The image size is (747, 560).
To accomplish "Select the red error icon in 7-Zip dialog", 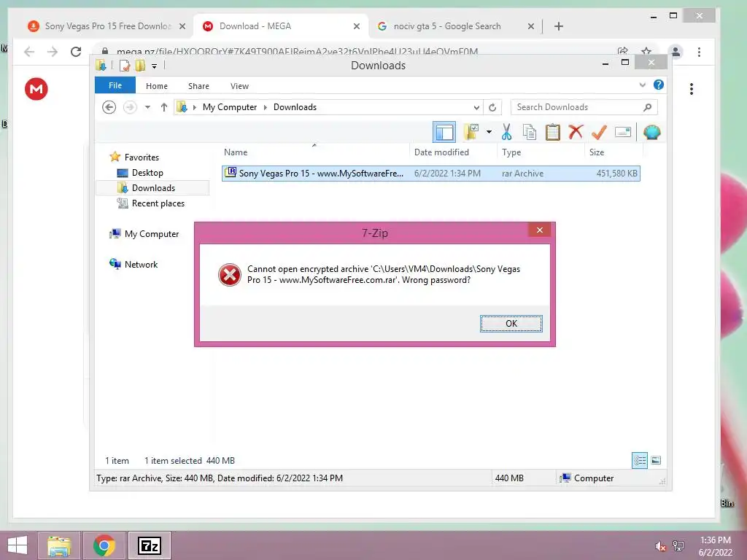I will click(x=230, y=275).
